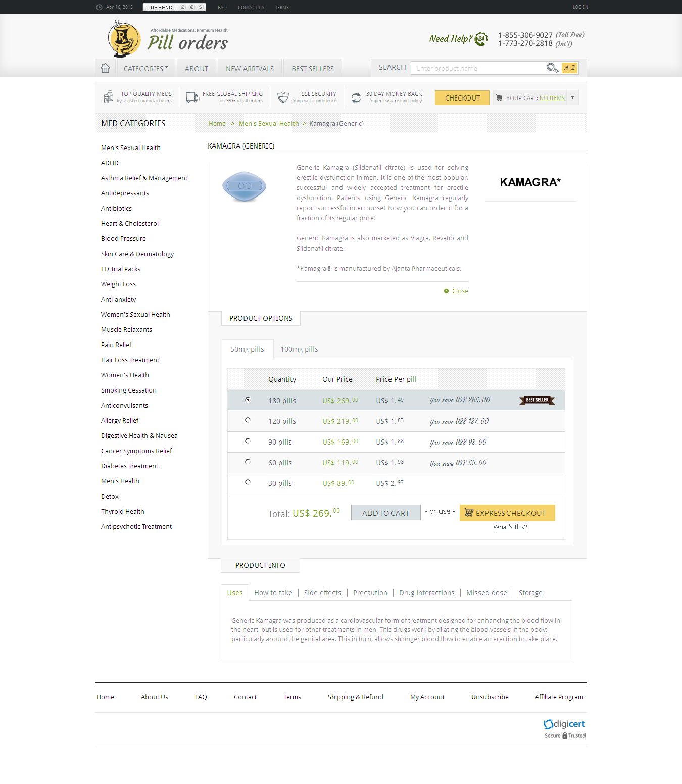This screenshot has height=784, width=682.
Task: Click the NO ITEMS cart link
Action: (x=552, y=98)
